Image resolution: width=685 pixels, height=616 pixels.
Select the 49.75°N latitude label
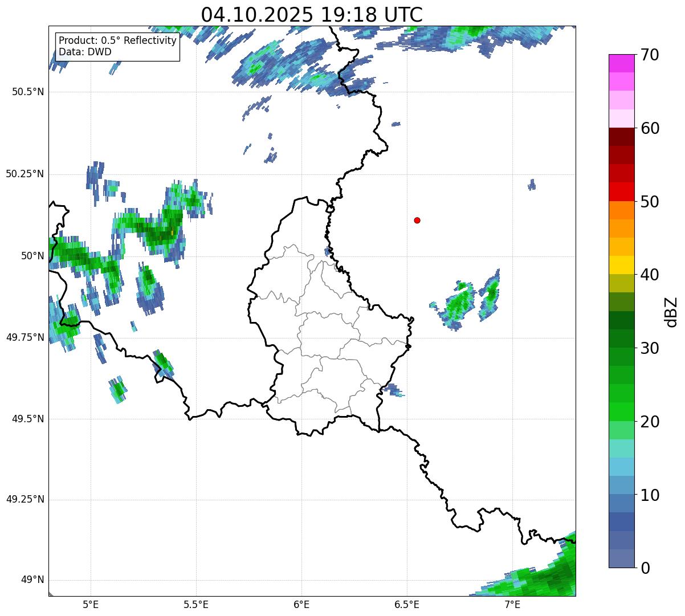[25, 337]
